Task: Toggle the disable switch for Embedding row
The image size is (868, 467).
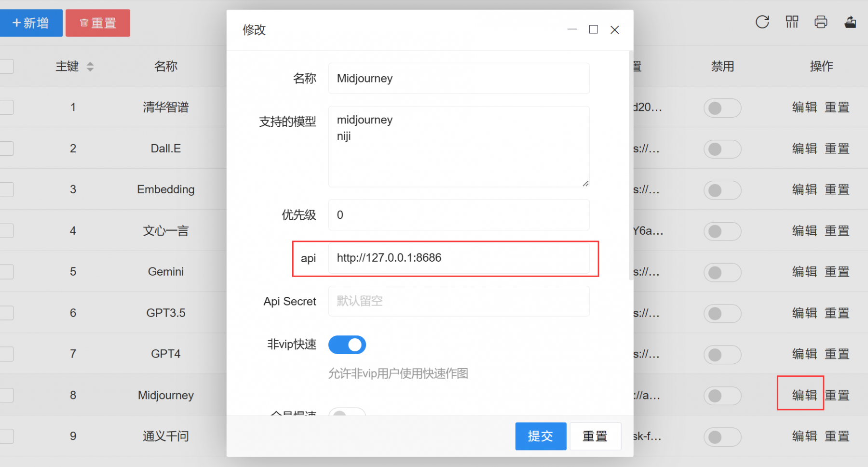Action: 722,190
